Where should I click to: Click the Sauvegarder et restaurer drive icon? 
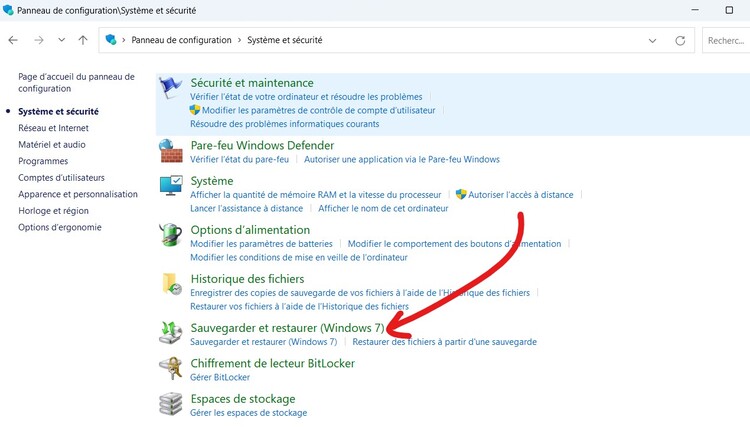[171, 332]
